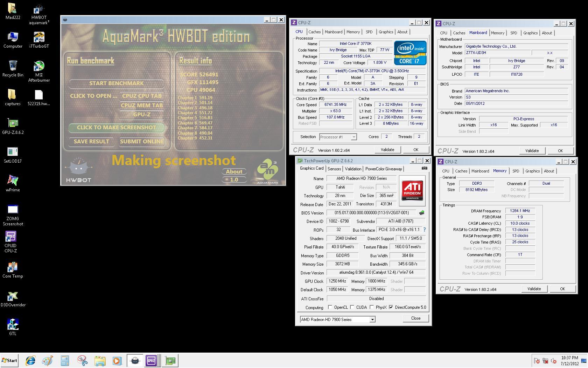Image resolution: width=588 pixels, height=368 pixels.
Task: Open the Computer desktop icon
Action: (x=13, y=40)
